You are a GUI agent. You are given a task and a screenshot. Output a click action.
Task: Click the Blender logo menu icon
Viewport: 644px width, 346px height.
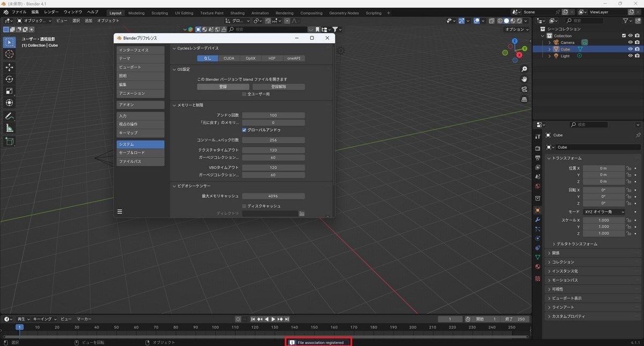pos(5,12)
